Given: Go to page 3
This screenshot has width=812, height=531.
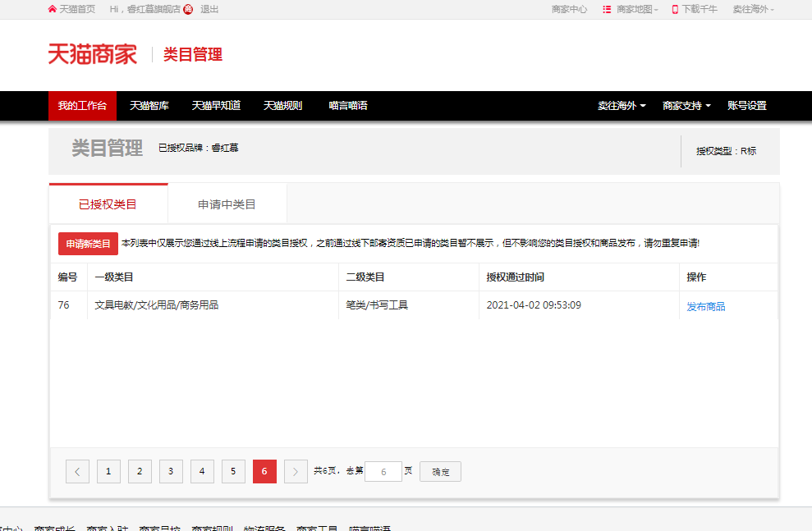Looking at the screenshot, I should coord(171,471).
